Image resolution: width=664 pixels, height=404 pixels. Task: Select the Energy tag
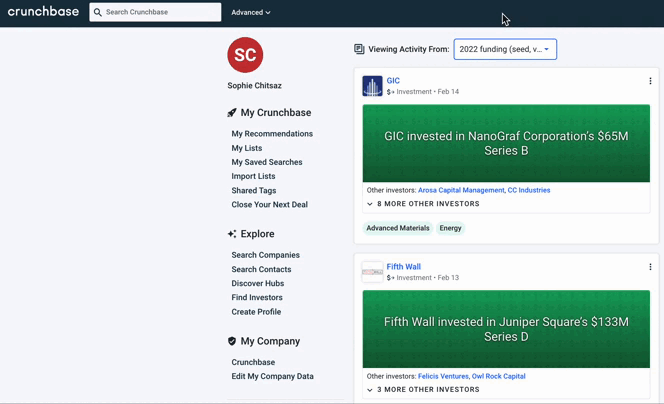[x=450, y=228]
